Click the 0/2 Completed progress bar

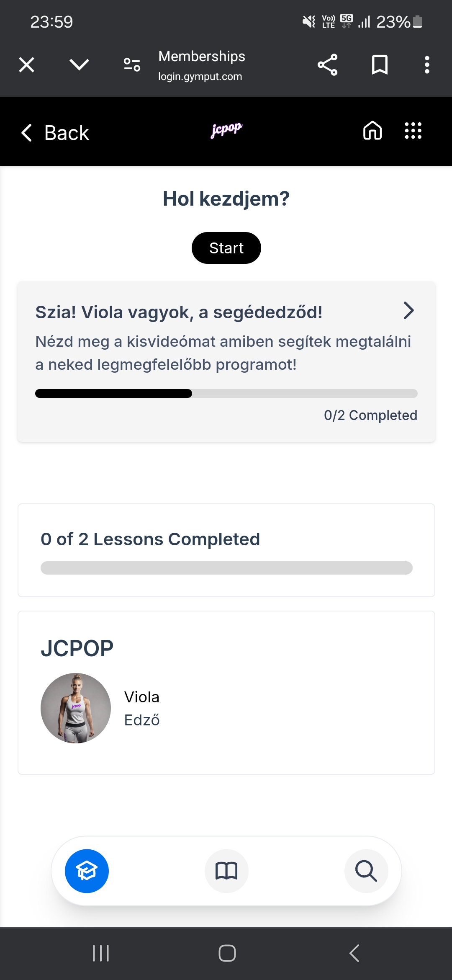tap(226, 394)
